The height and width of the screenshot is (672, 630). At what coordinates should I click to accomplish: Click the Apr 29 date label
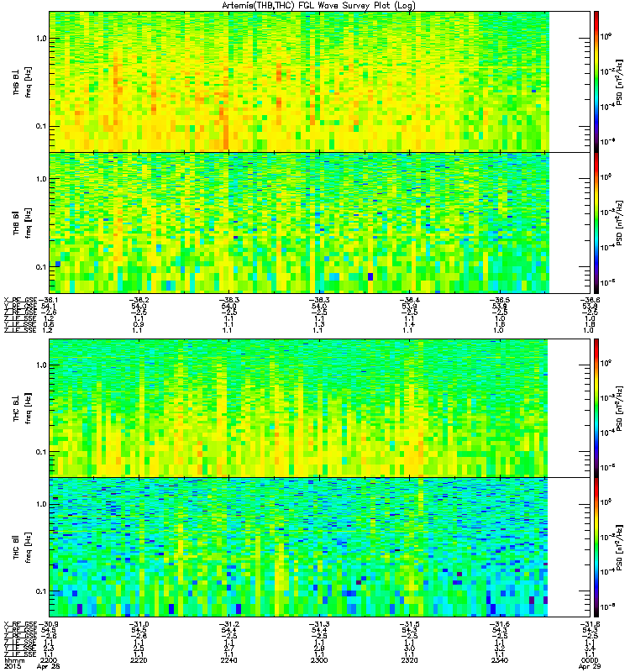point(590,666)
